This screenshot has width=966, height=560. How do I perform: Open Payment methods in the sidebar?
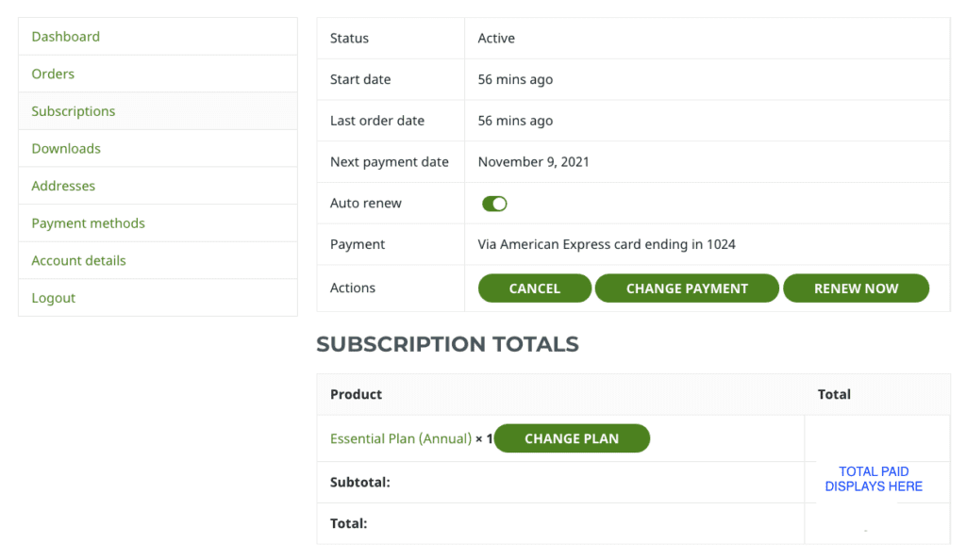coord(88,223)
